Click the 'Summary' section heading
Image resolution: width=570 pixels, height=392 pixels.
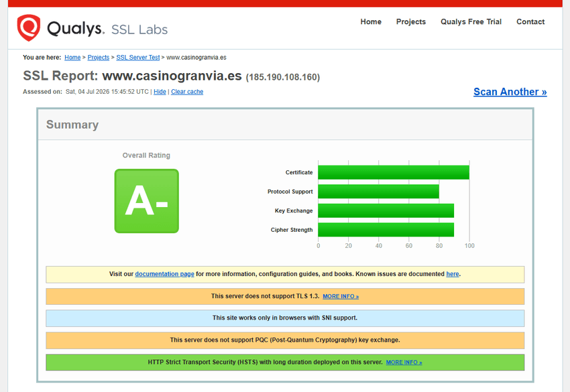72,125
